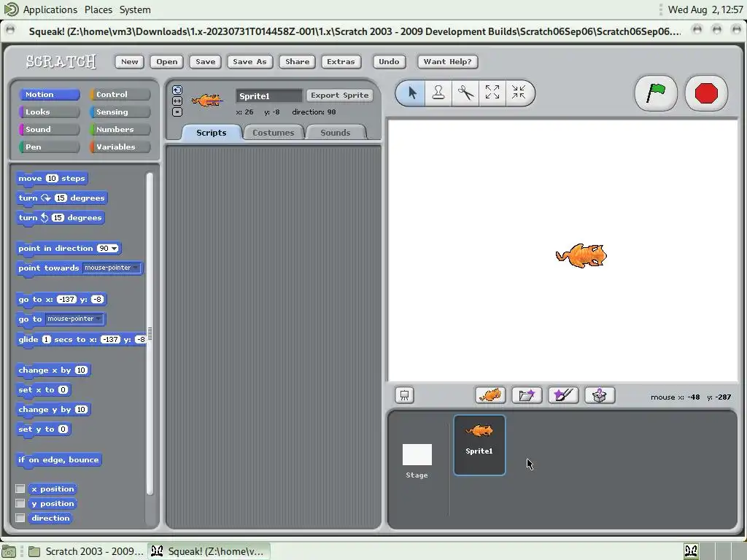The width and height of the screenshot is (747, 560).
Task: Click the green flag start button
Action: (x=656, y=93)
